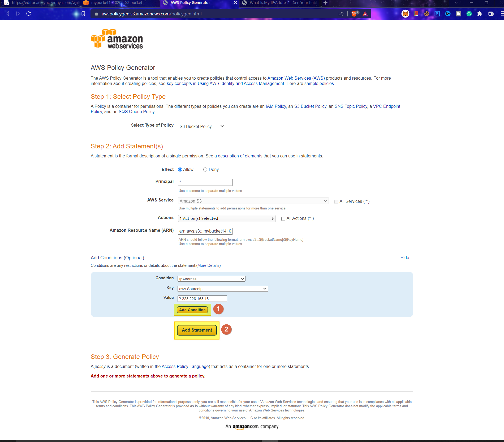
Task: Enable the All Actions checkbox
Action: tap(283, 218)
